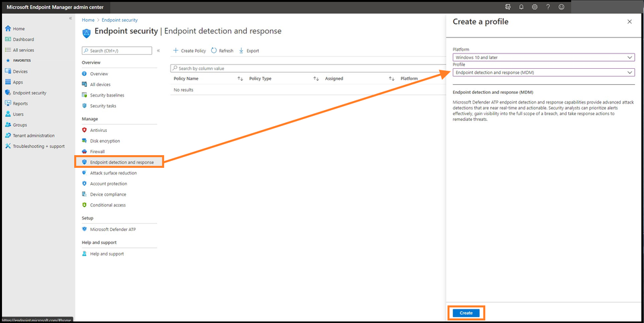Click the Platform column header
This screenshot has height=323, width=644.
pyautogui.click(x=409, y=78)
